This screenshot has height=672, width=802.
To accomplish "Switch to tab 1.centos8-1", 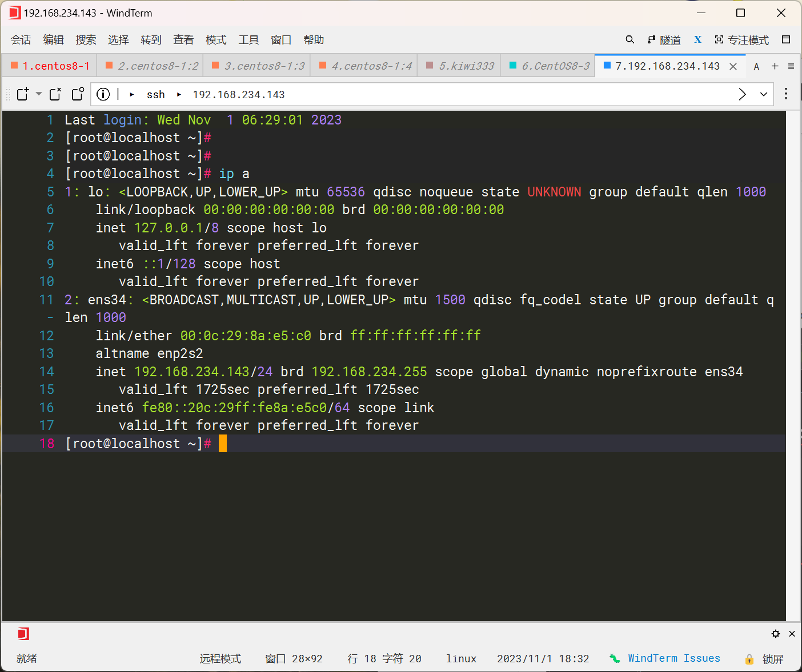I will (x=50, y=66).
